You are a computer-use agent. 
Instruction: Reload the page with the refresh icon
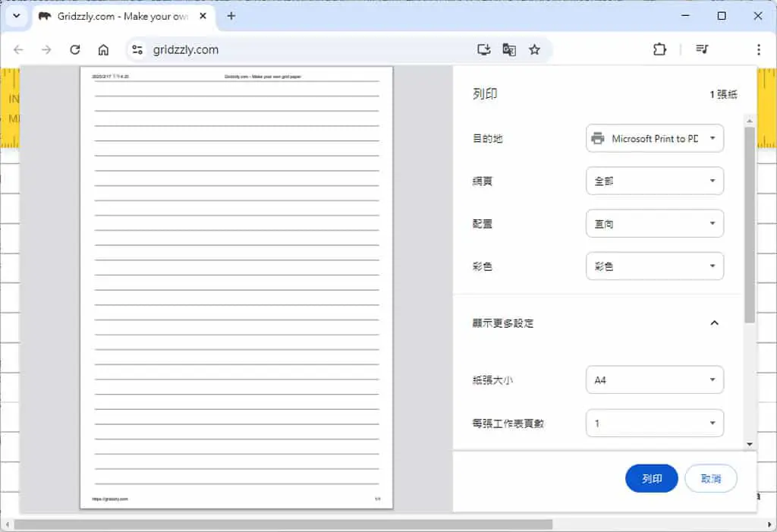75,49
